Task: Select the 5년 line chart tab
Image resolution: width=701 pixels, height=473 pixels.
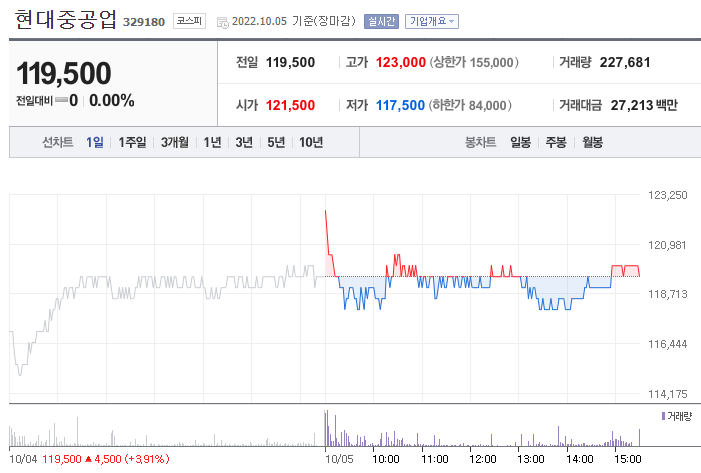Action: pyautogui.click(x=276, y=142)
